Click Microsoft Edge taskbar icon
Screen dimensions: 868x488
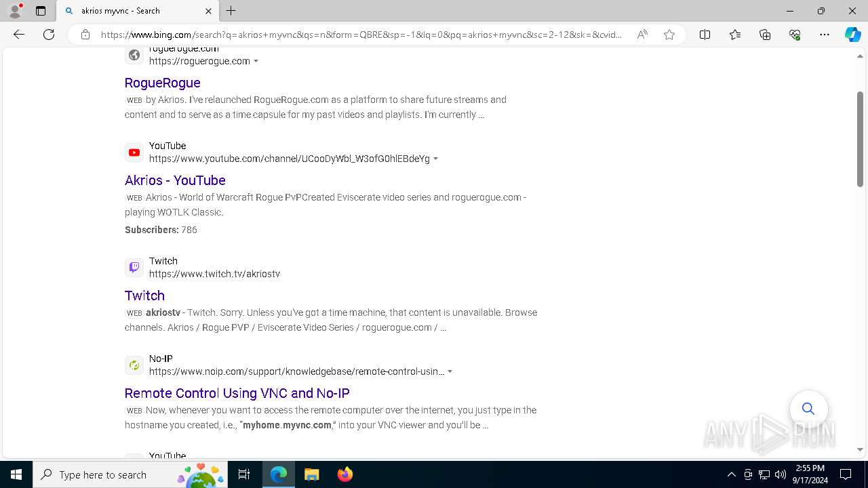click(x=279, y=474)
